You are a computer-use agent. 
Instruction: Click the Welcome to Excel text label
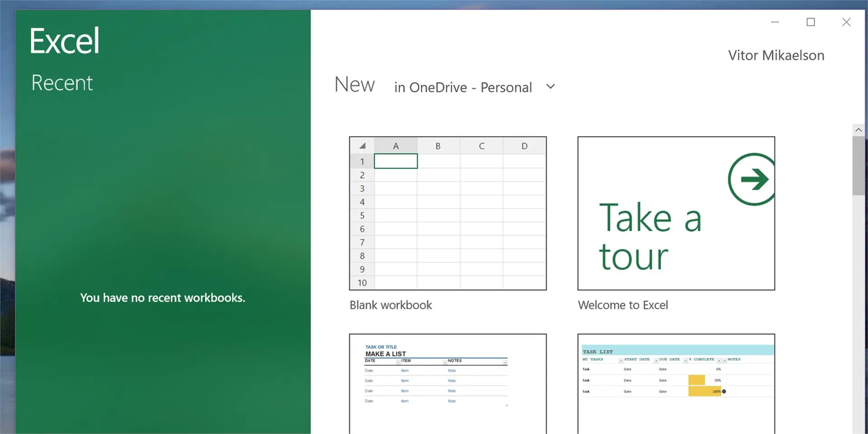623,305
